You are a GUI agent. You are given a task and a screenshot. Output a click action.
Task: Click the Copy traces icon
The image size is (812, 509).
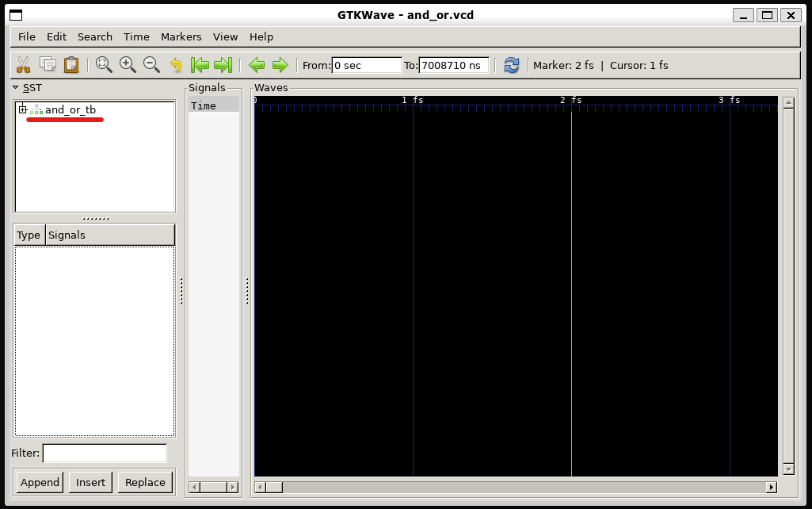coord(48,64)
